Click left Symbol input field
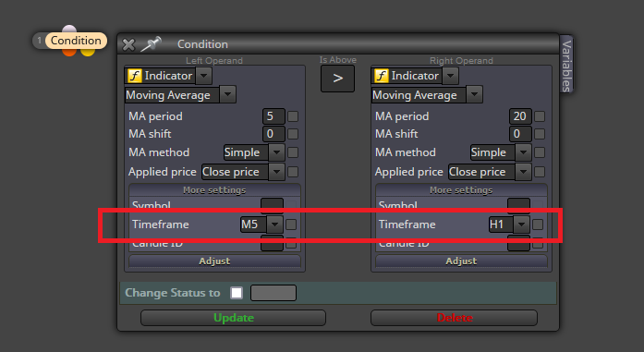 (272, 204)
